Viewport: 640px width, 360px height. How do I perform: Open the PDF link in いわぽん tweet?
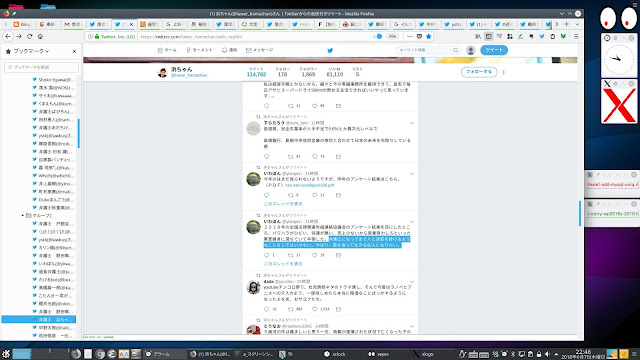pos(309,185)
